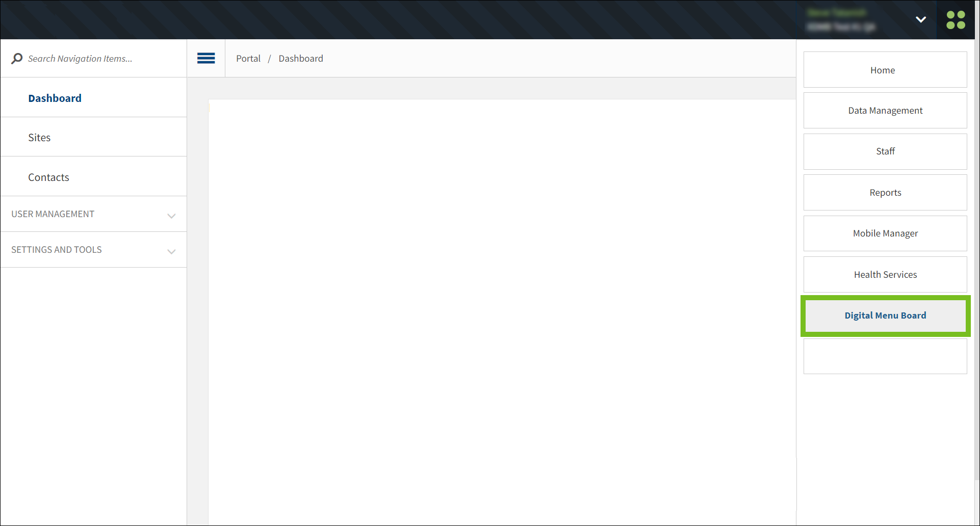Screen dimensions: 980x526
Task: Click the empty tile below Digital Menu Board
Action: 885,356
